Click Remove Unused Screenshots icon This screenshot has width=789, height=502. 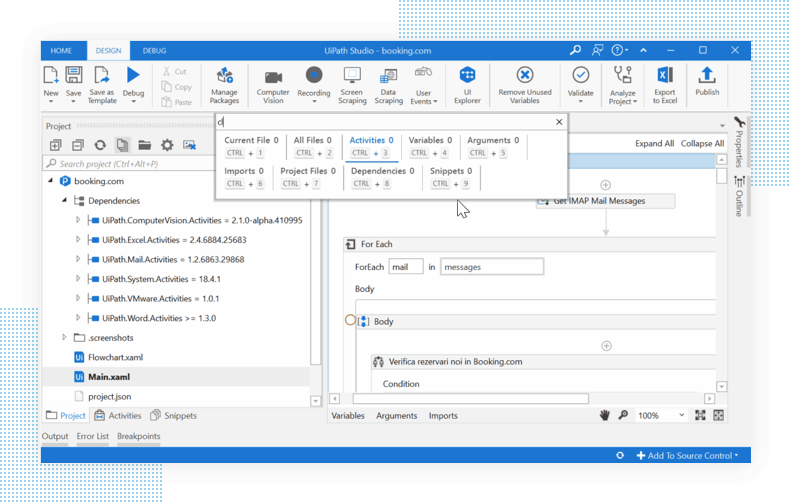click(190, 145)
